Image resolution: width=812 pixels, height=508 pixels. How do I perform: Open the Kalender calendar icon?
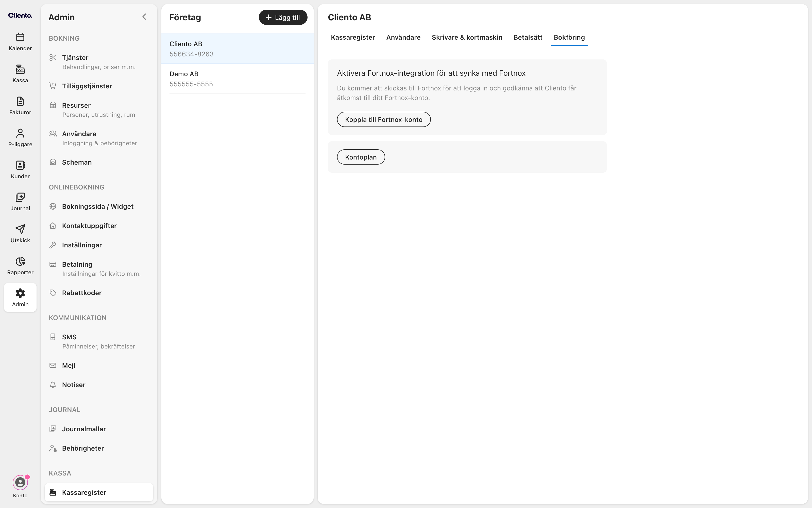[20, 37]
